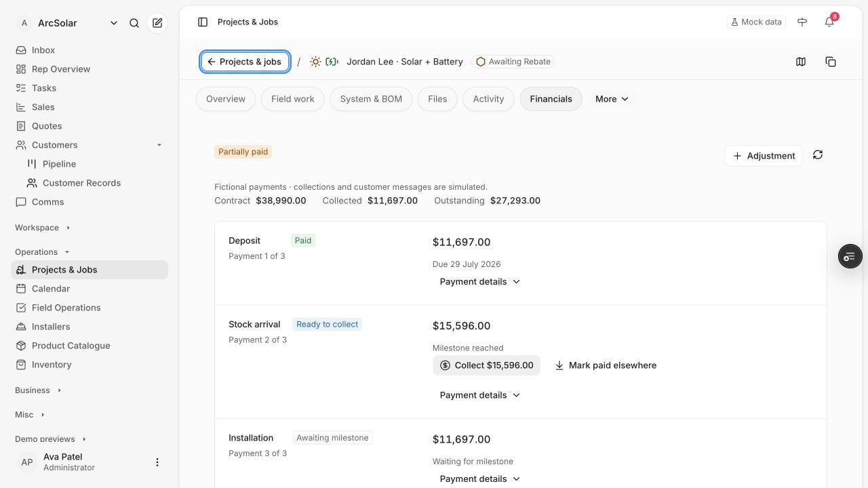This screenshot has width=868, height=488.
Task: Expand Payment details for Deposit
Action: click(480, 281)
